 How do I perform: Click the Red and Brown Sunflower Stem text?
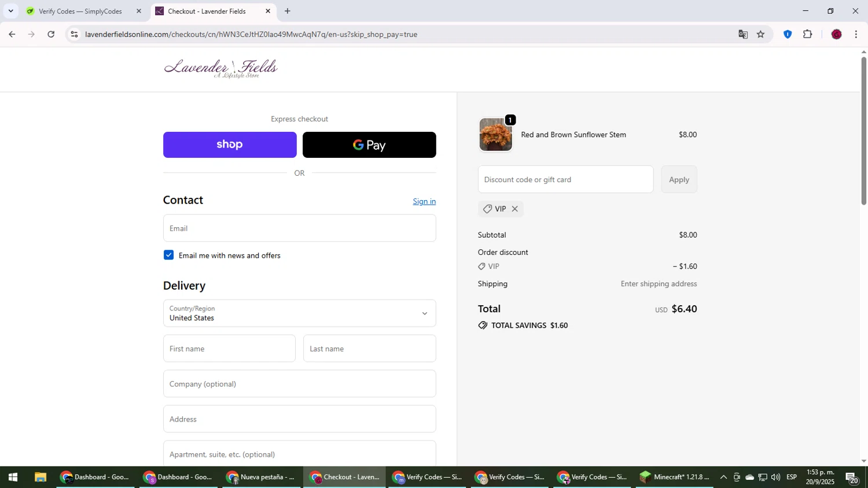click(x=573, y=135)
